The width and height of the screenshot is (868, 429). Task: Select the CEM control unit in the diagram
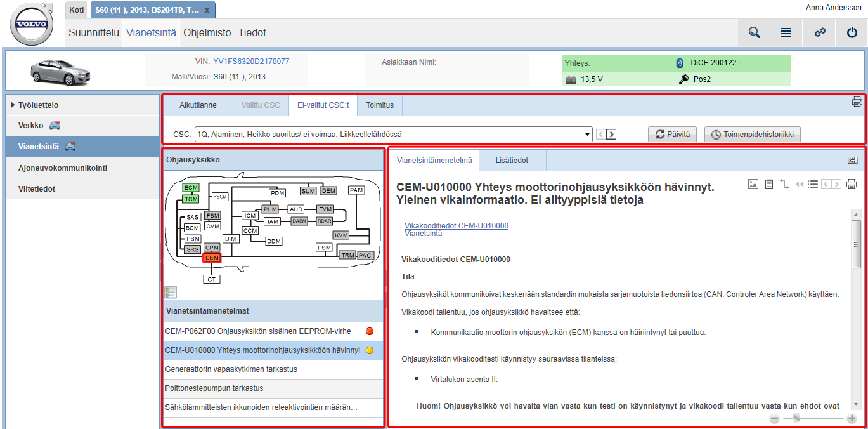click(212, 258)
